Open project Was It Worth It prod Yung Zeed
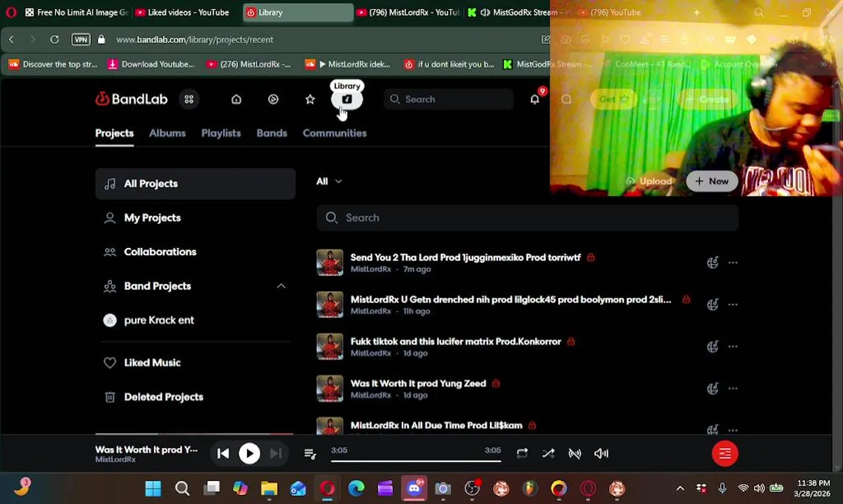 tap(418, 384)
